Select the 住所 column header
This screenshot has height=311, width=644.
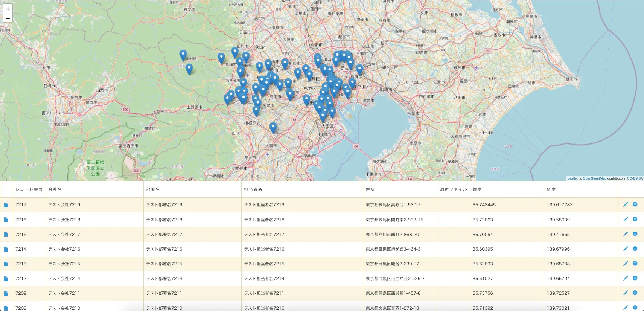pos(370,189)
